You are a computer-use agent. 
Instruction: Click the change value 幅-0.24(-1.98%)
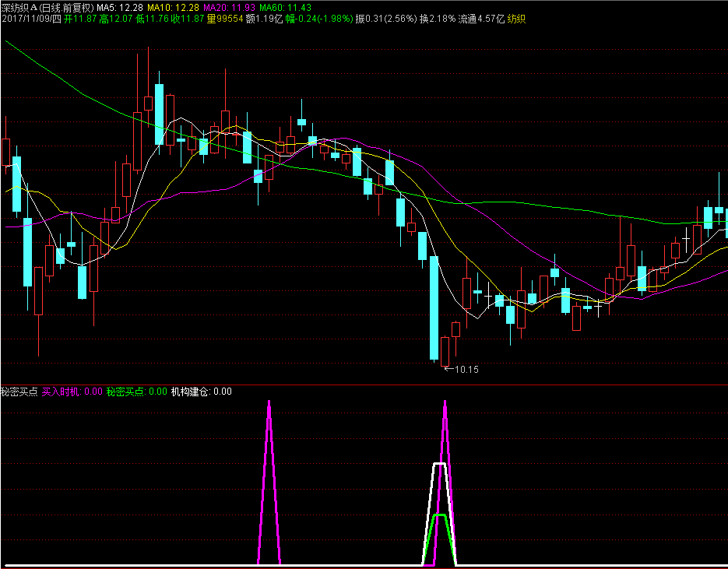[x=319, y=19]
